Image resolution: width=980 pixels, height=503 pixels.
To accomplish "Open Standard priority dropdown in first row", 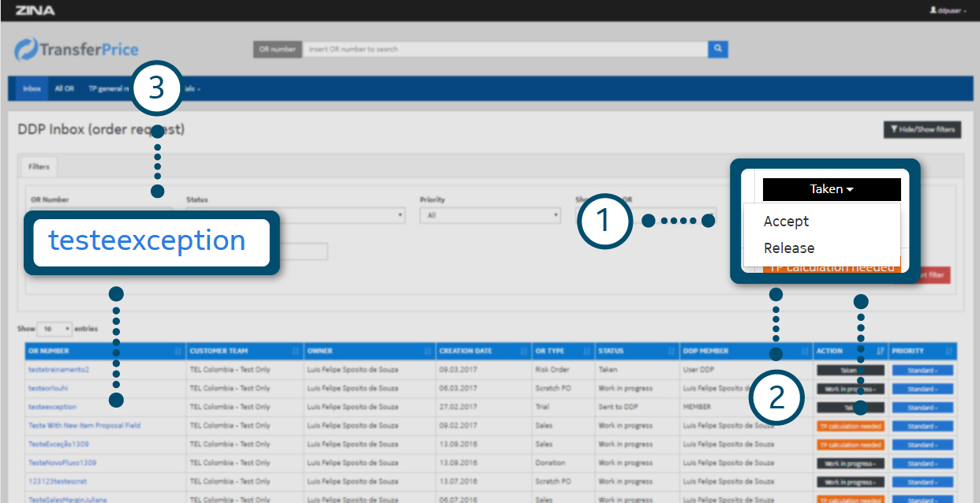I will pos(922,370).
